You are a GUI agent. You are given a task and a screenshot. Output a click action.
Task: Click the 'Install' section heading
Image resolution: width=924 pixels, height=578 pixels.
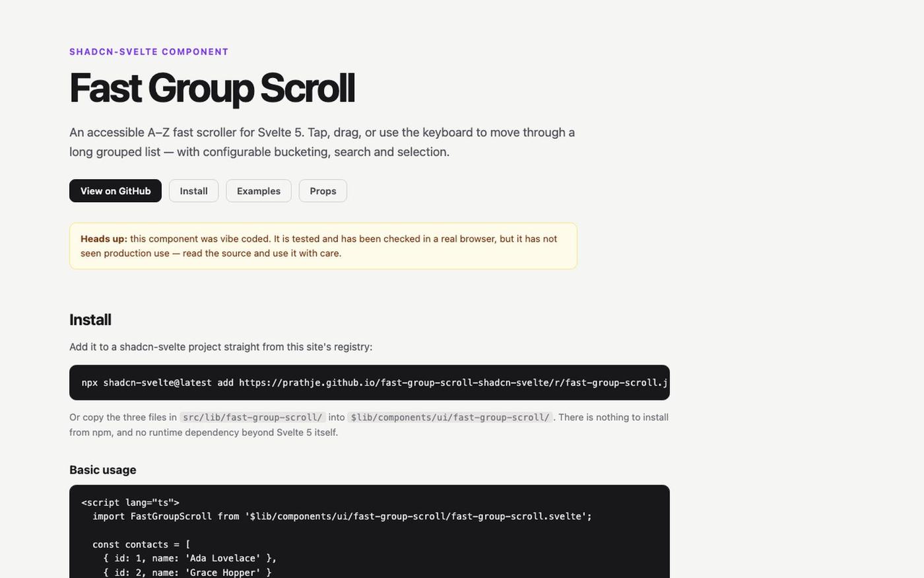coord(90,320)
